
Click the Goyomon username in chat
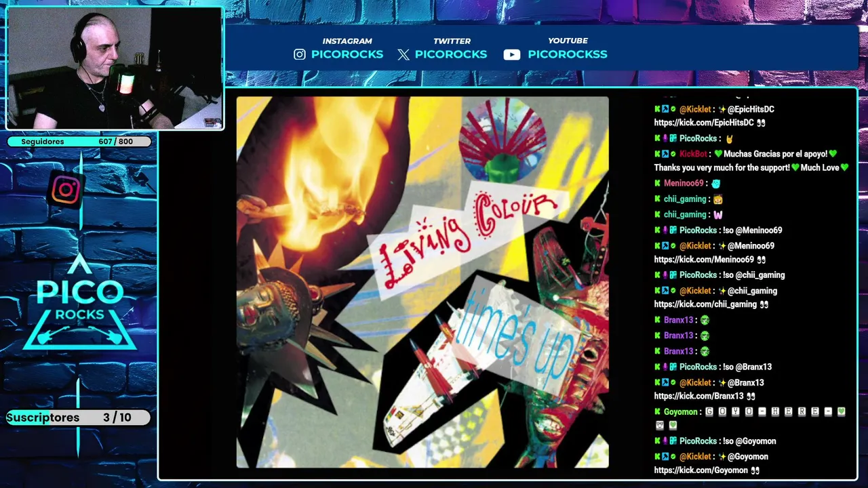680,411
